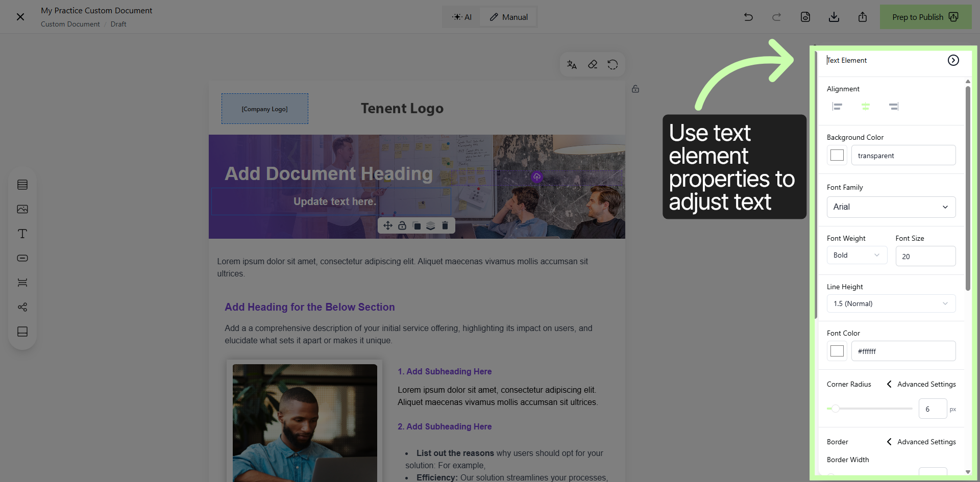Click the Draft breadcrumb label
The width and height of the screenshot is (980, 482).
[118, 24]
